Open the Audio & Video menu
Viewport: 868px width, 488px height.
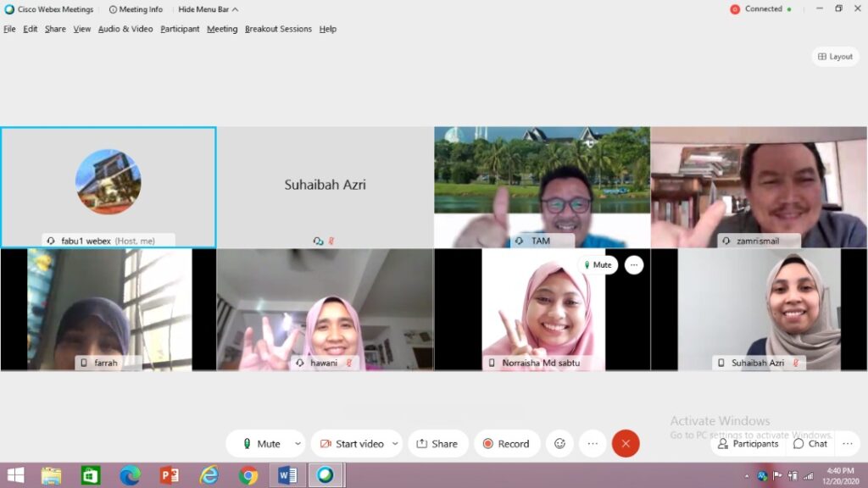click(x=125, y=29)
